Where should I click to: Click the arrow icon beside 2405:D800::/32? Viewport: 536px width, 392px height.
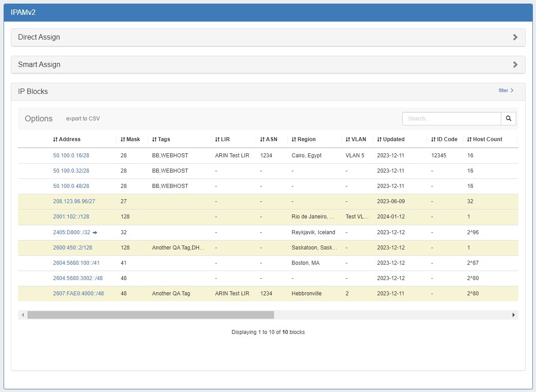[95, 232]
